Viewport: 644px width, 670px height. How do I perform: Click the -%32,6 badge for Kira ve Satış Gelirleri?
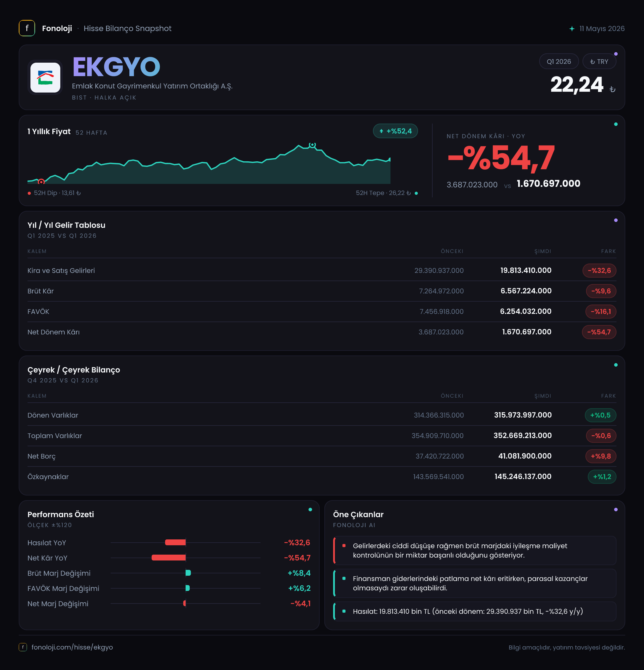pyautogui.click(x=599, y=270)
